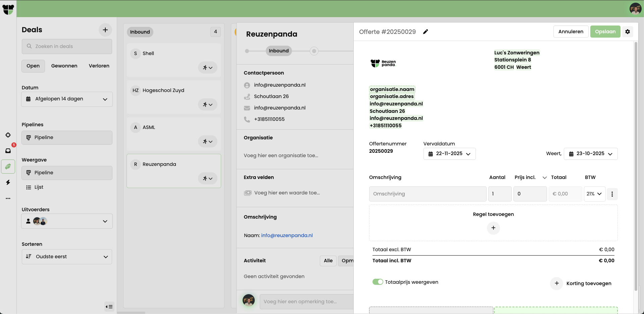
Task: Click the crosshair icon in the left sidebar
Action: click(x=8, y=135)
